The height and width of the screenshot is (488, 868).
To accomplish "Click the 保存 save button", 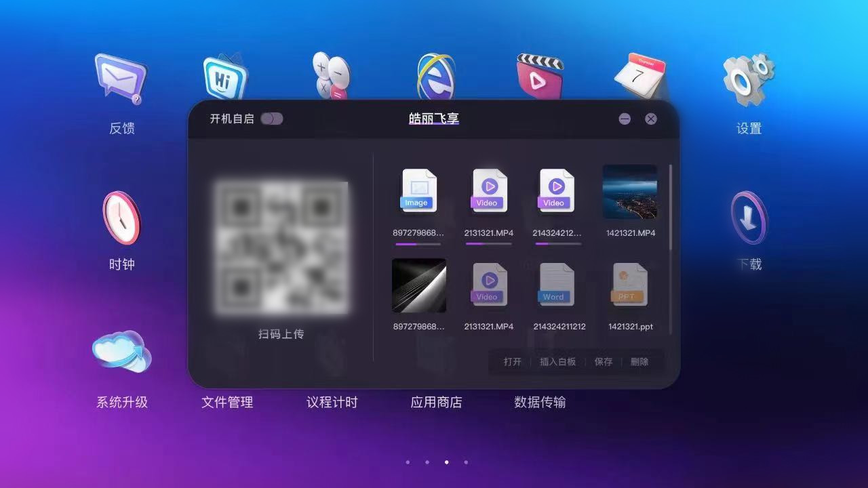I will click(604, 362).
